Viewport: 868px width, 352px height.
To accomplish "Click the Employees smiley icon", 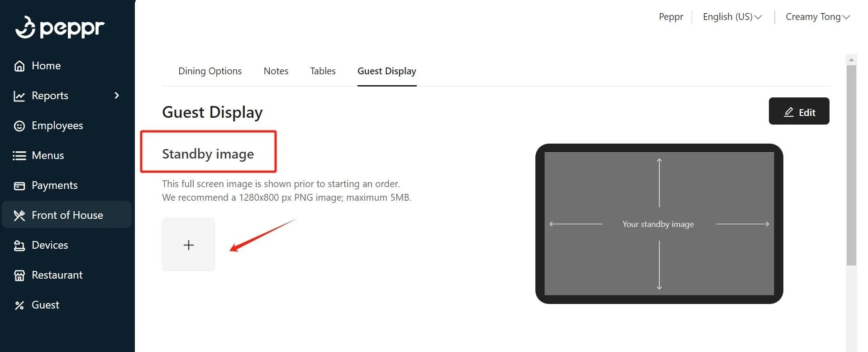I will point(19,126).
